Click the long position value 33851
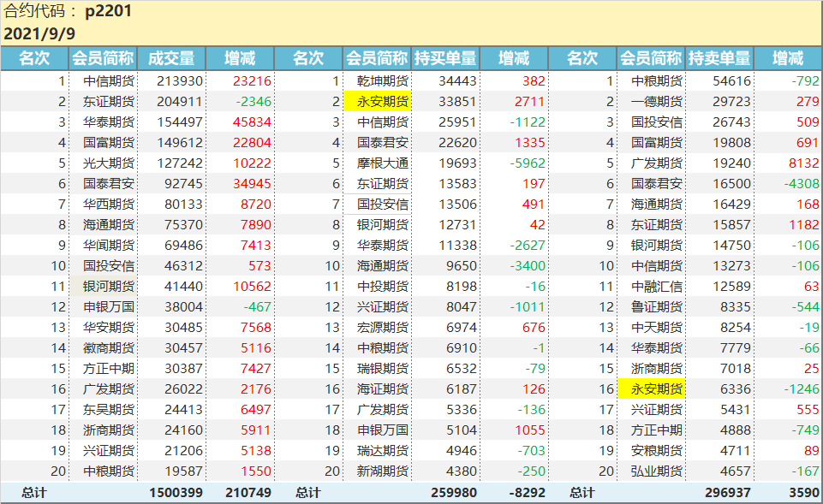The width and height of the screenshot is (823, 504). [x=457, y=102]
